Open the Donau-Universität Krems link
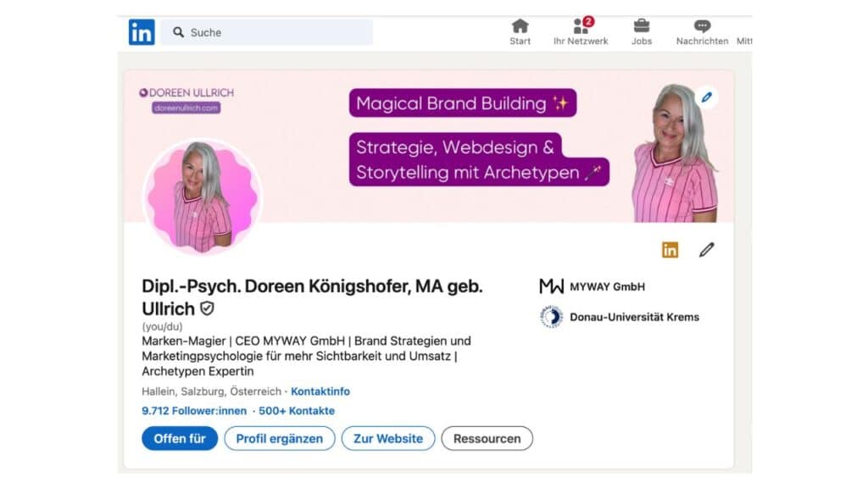The image size is (868, 488). click(x=634, y=317)
